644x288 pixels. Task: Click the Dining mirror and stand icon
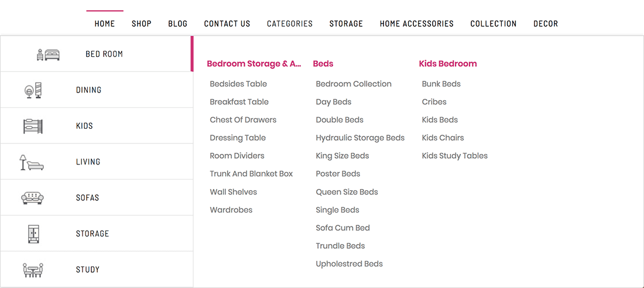click(x=33, y=90)
